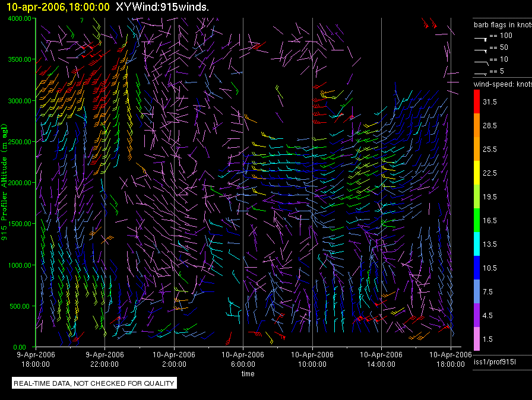Select the orange 25.5 knots color band
This screenshot has height=400, width=532.
pyautogui.click(x=477, y=149)
